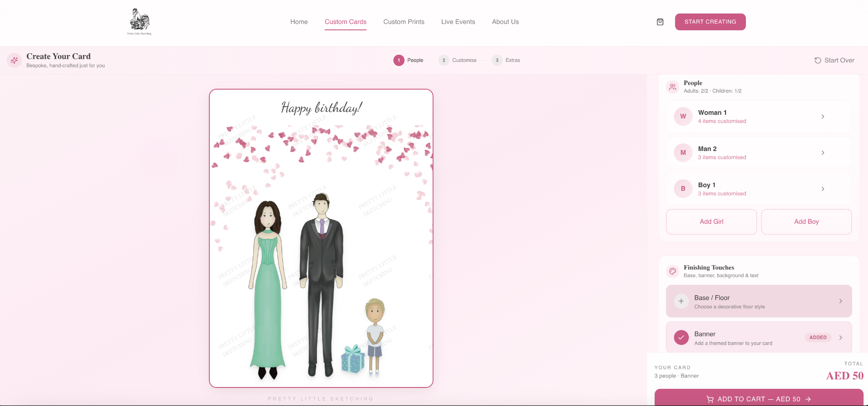Click the AED 50 total amount
The image size is (868, 406).
(x=844, y=376)
